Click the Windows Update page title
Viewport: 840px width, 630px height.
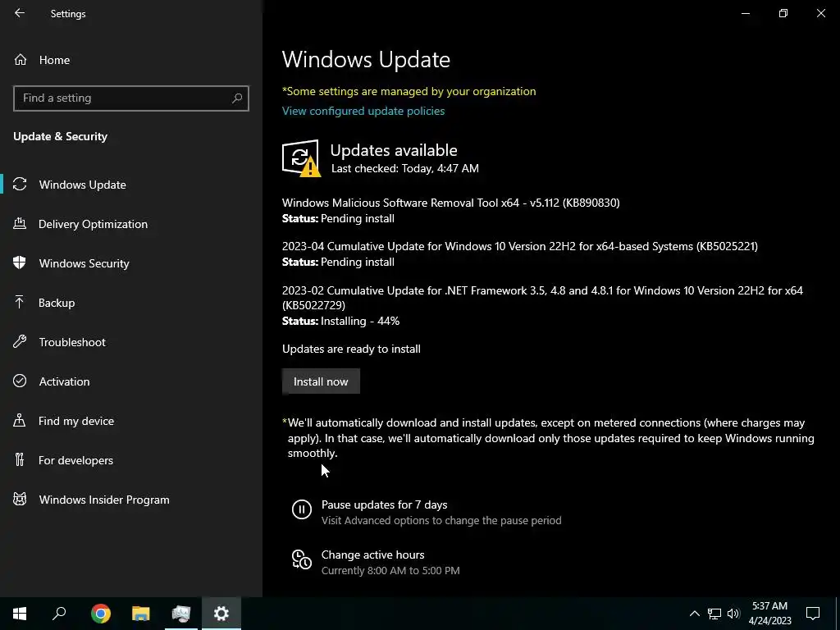(366, 59)
